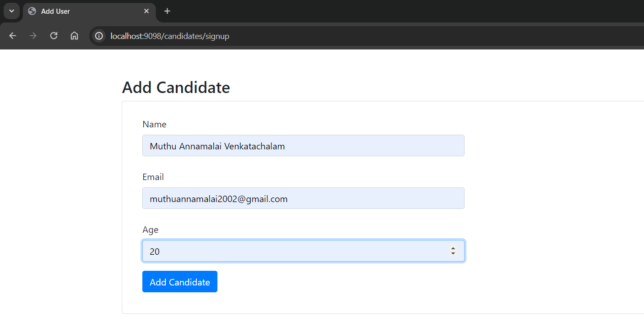This screenshot has width=644, height=334.
Task: Open a new tab with the plus icon
Action: pyautogui.click(x=167, y=11)
